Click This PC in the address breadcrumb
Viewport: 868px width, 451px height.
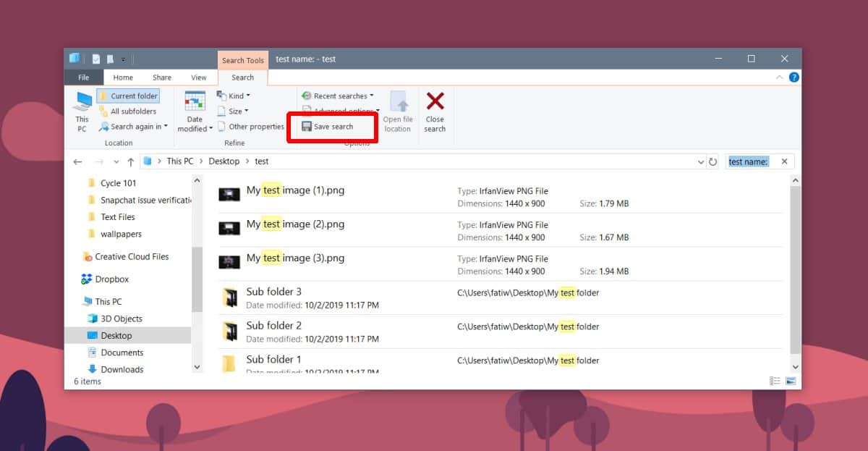coord(179,161)
